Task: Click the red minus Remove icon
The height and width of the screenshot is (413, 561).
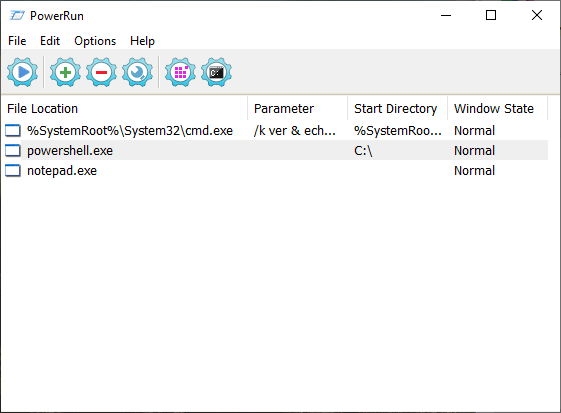Action: 101,72
